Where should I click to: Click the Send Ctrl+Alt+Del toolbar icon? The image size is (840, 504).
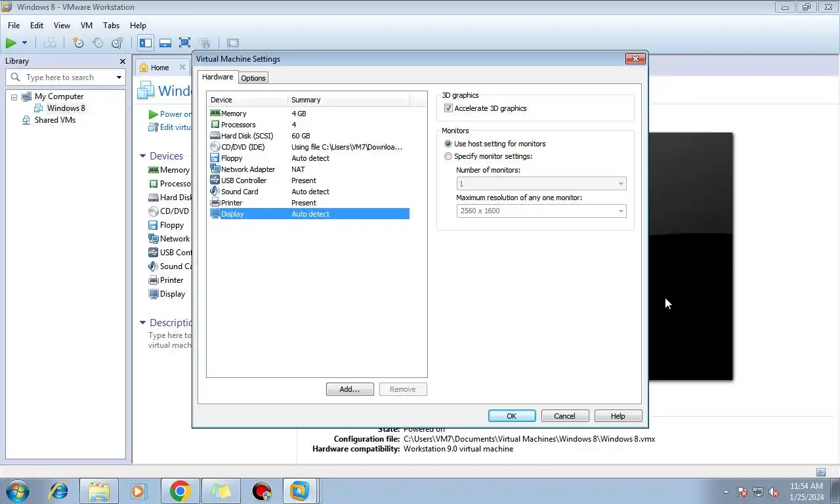[49, 43]
